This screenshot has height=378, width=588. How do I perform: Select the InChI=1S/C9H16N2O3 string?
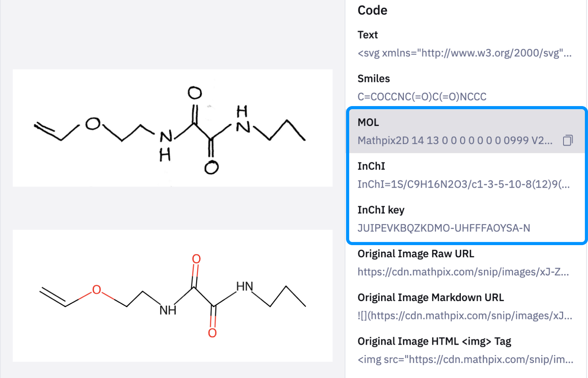pyautogui.click(x=464, y=184)
